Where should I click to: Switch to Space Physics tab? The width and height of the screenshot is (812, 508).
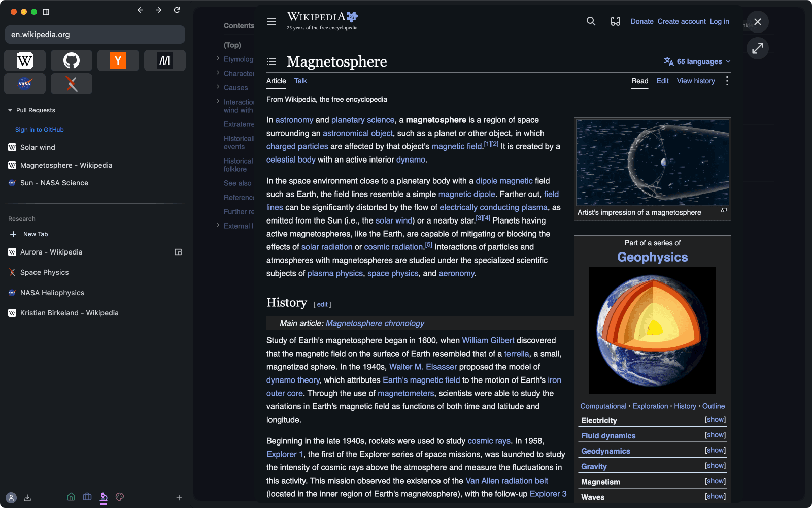[x=95, y=272]
